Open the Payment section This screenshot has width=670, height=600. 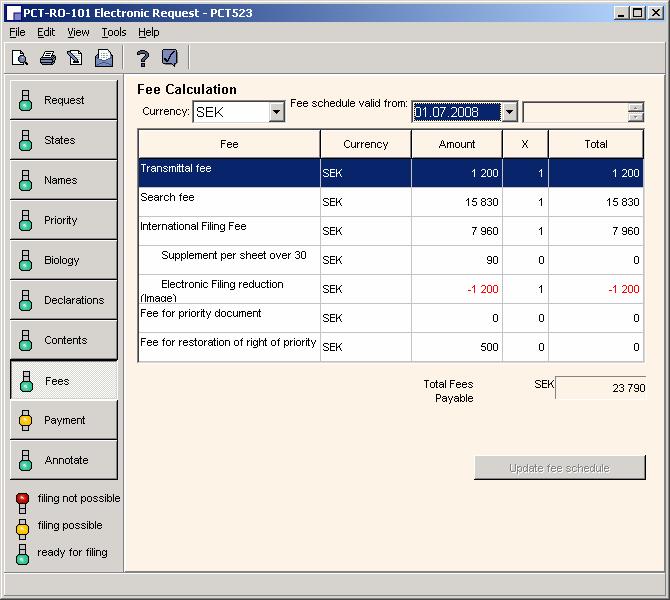[x=64, y=420]
